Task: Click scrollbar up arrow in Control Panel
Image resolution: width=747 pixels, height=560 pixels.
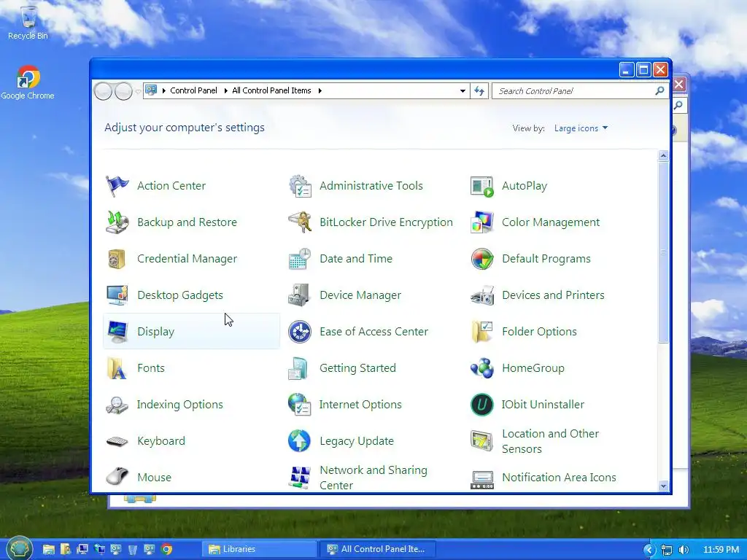Action: point(663,156)
